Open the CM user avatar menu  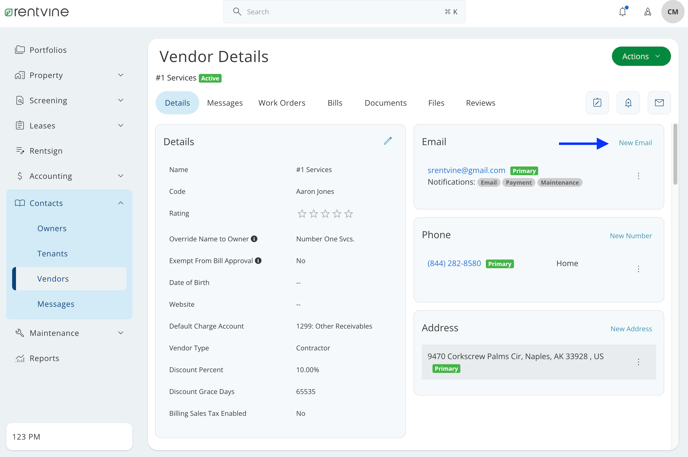[673, 12]
